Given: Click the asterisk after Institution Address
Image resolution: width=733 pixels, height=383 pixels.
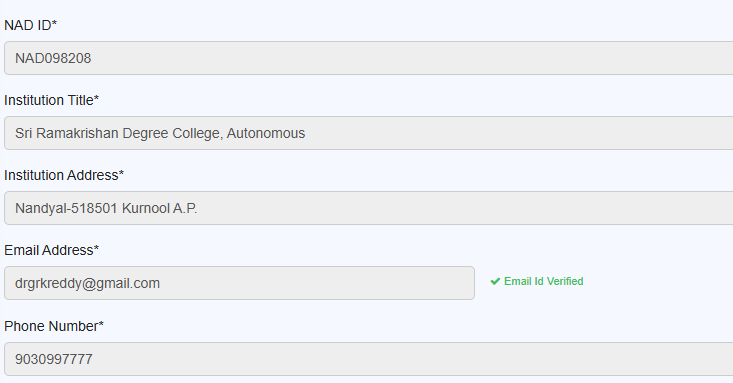Looking at the screenshot, I should coord(121,173).
